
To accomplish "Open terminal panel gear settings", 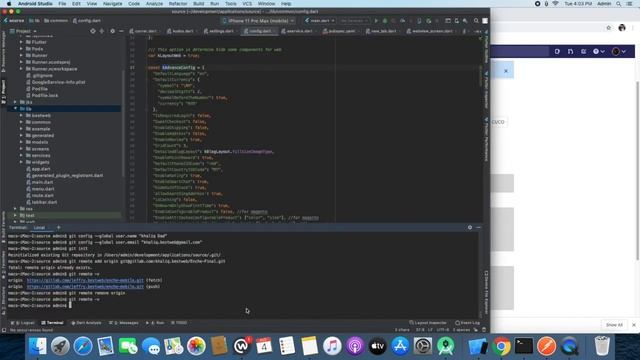I will click(x=470, y=227).
